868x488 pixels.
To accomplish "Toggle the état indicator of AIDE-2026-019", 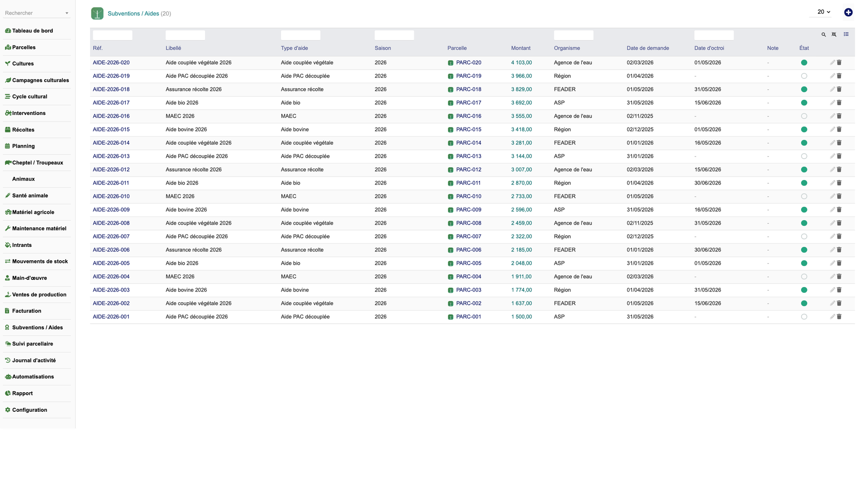I will [x=803, y=76].
